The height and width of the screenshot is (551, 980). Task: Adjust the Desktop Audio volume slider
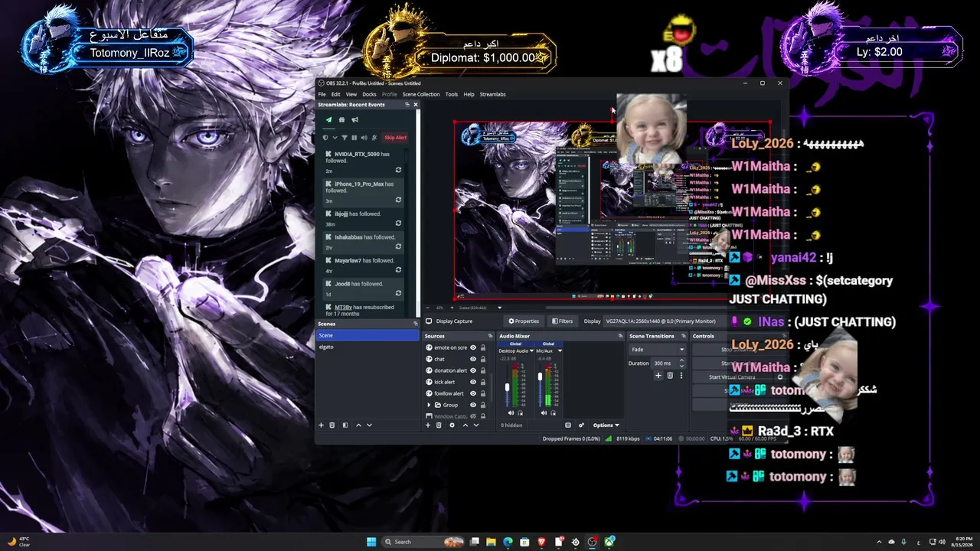[507, 387]
